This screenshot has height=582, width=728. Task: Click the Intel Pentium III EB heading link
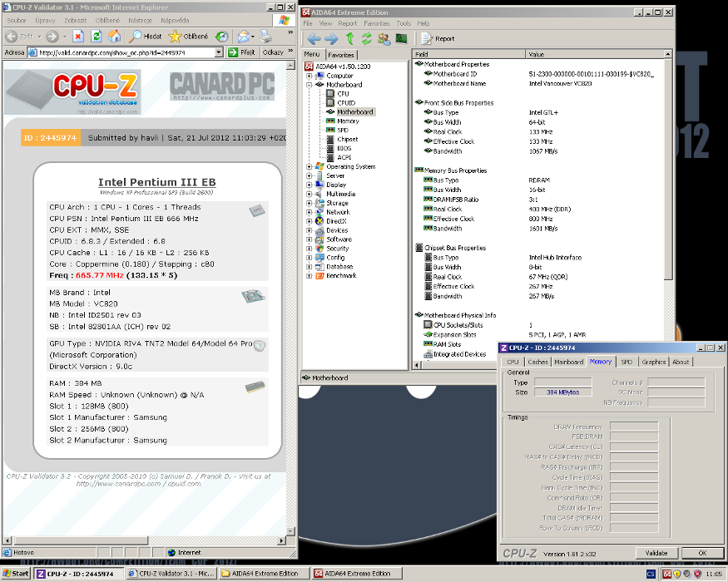point(157,182)
